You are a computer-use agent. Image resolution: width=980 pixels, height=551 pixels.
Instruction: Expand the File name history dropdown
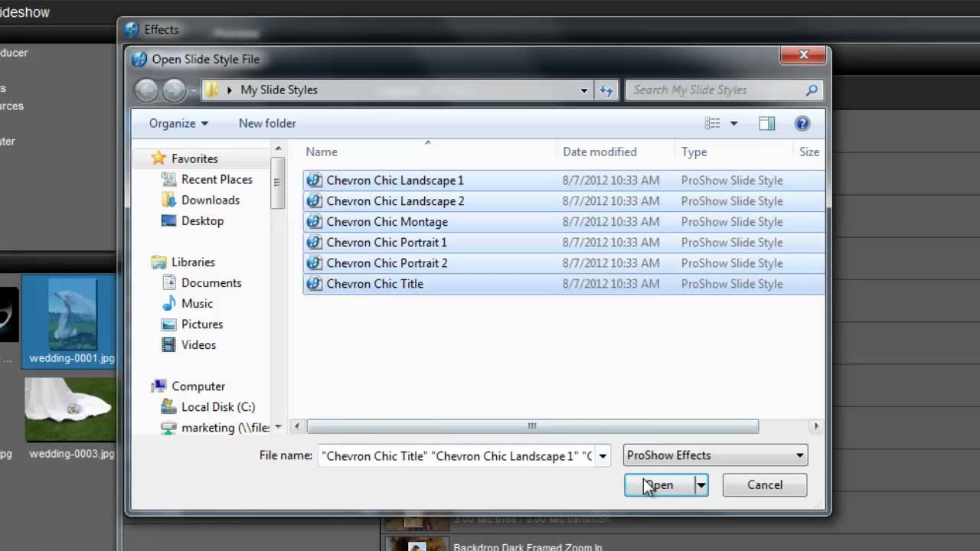603,455
